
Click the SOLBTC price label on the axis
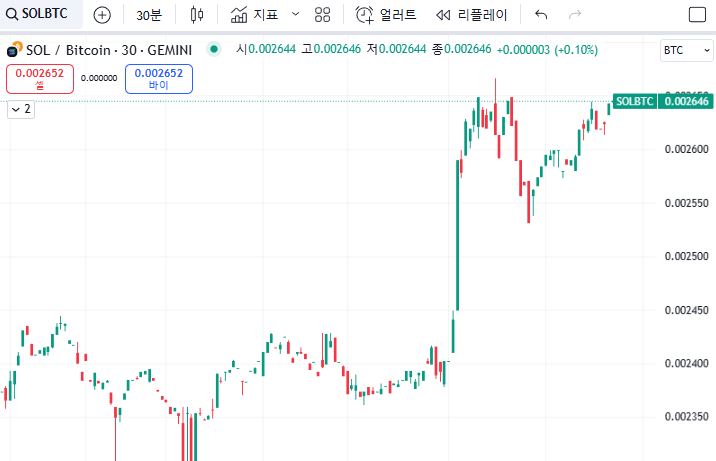click(x=634, y=101)
